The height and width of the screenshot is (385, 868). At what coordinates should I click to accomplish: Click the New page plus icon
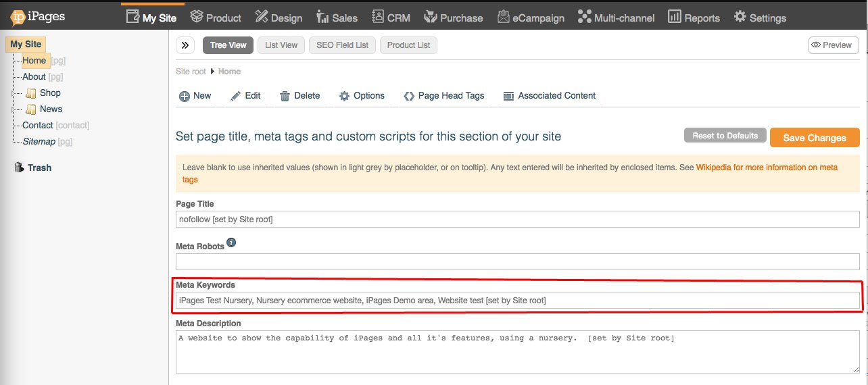pos(184,96)
